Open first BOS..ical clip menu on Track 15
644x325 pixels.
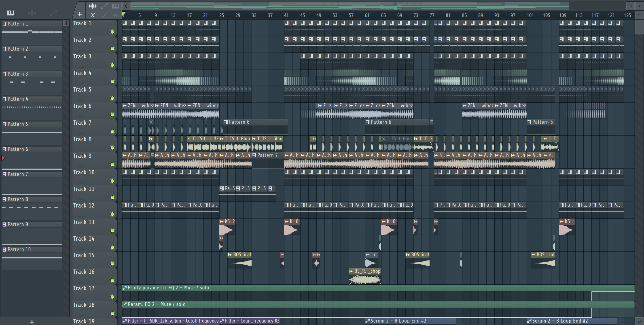230,255
